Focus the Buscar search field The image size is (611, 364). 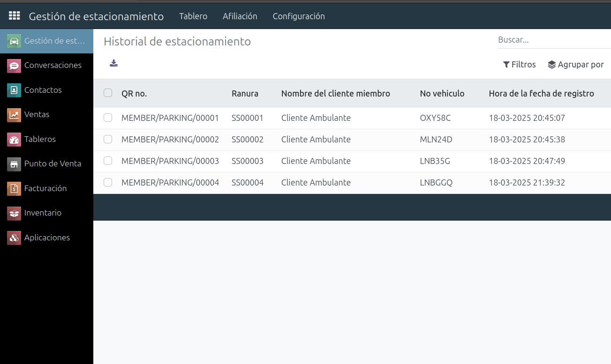click(x=553, y=40)
